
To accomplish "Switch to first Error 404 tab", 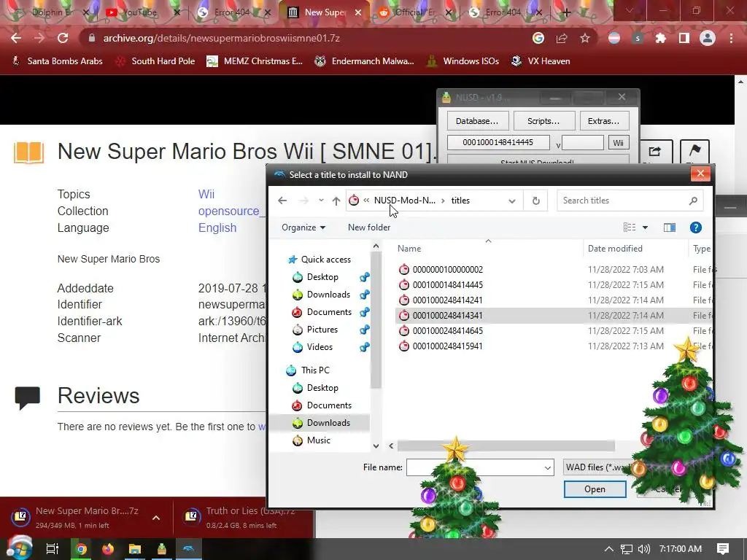I will pos(231,12).
